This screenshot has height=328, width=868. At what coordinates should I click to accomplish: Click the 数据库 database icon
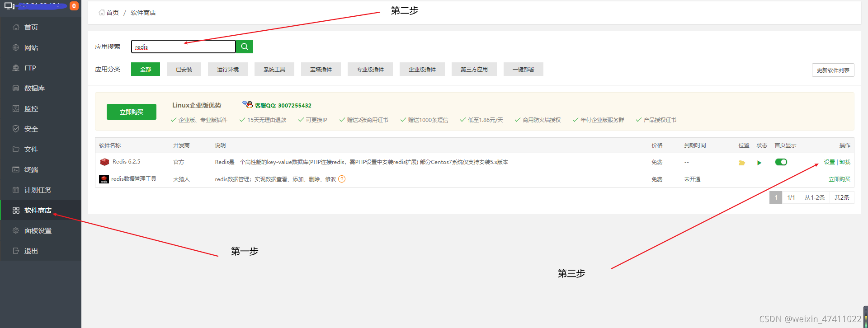click(16, 88)
